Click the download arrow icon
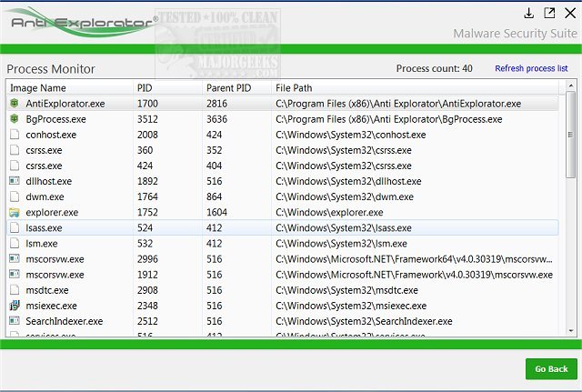 pyautogui.click(x=528, y=14)
